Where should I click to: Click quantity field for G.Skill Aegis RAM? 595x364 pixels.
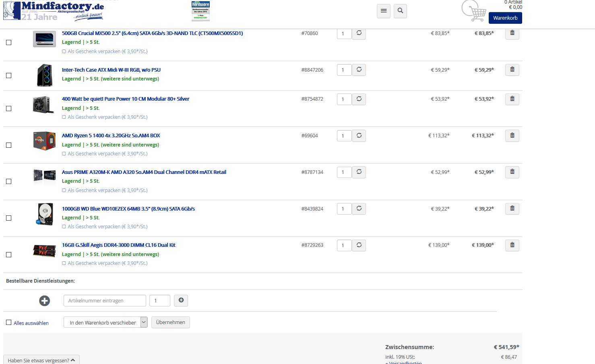coord(344,245)
